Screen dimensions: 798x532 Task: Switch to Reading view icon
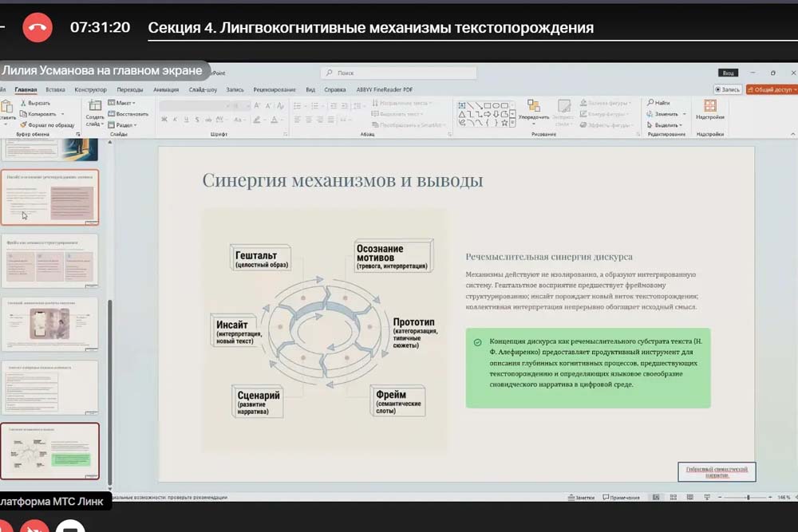(x=690, y=498)
